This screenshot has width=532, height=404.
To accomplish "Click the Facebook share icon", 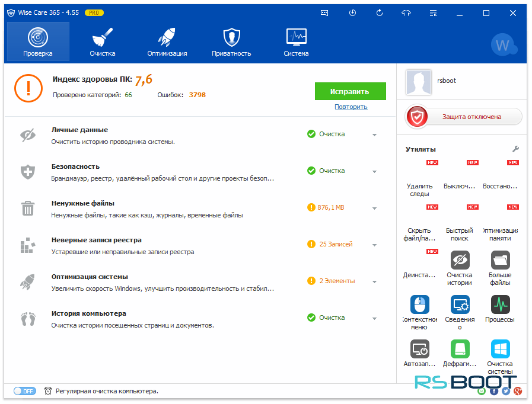I will pos(493,392).
